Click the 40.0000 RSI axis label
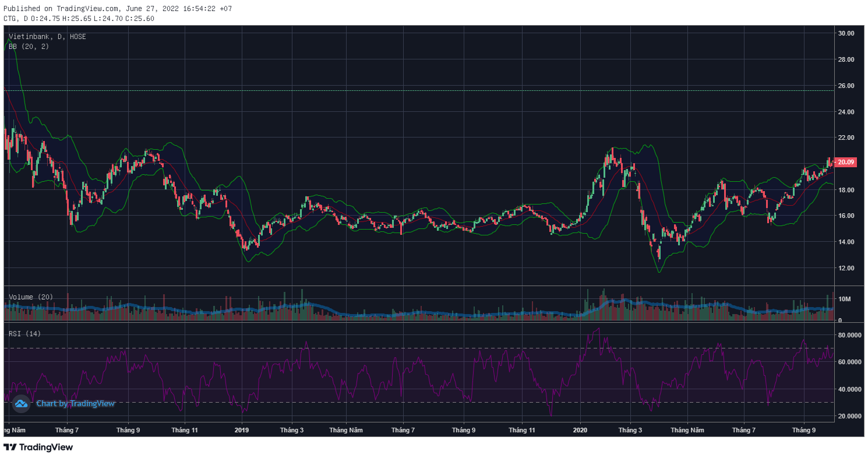This screenshot has height=458, width=868. [x=850, y=389]
